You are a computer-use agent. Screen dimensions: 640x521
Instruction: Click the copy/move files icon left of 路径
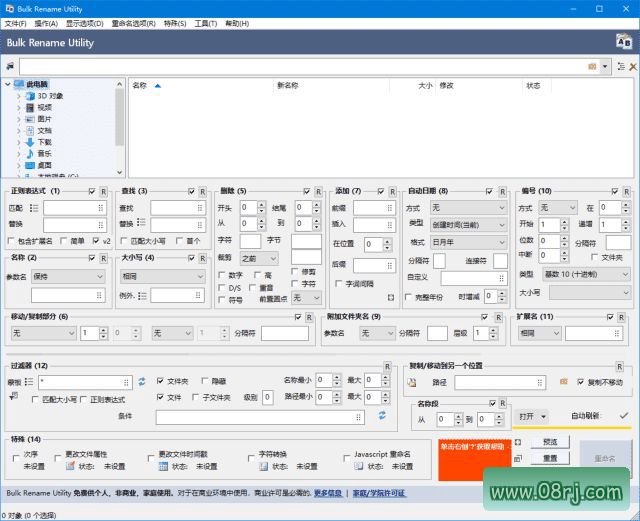click(412, 383)
